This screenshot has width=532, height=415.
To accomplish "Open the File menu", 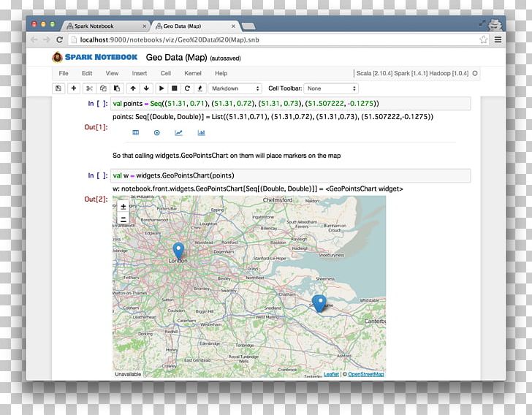I will pos(64,73).
